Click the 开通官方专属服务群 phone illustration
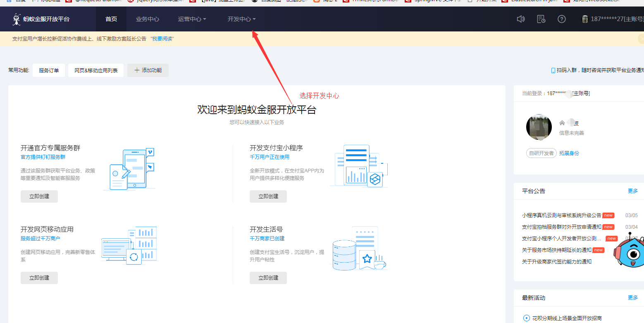This screenshot has height=323, width=644. (x=129, y=170)
